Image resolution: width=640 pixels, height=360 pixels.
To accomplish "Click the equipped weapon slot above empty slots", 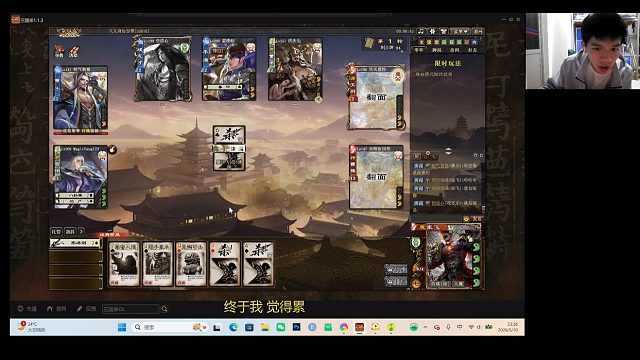I will [76, 243].
